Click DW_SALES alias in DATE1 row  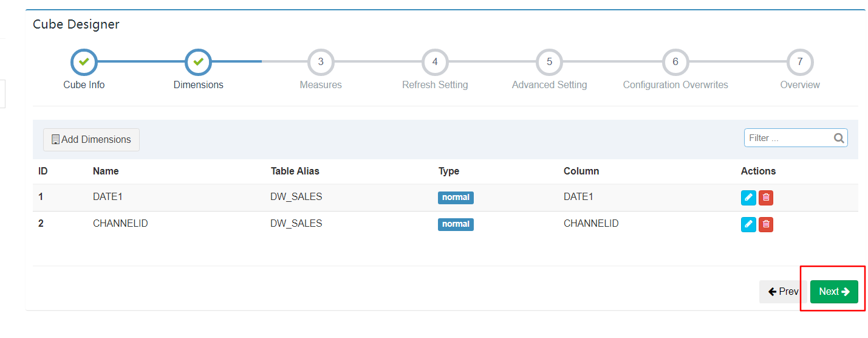(296, 197)
